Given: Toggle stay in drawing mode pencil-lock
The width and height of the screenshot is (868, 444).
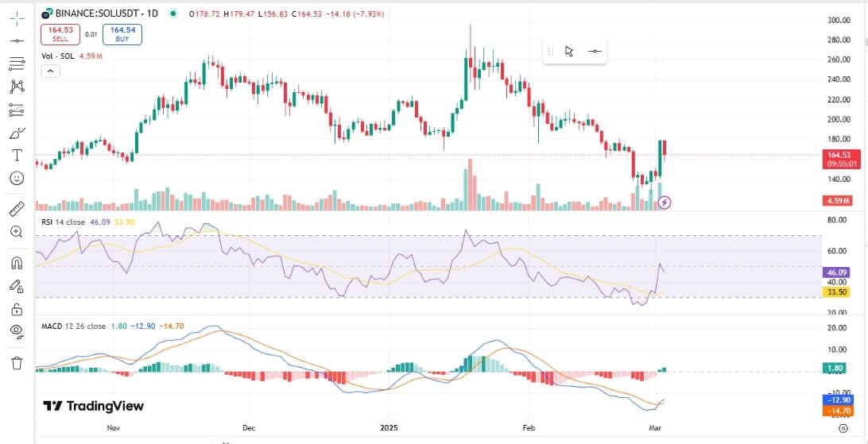Looking at the screenshot, I should (x=17, y=286).
